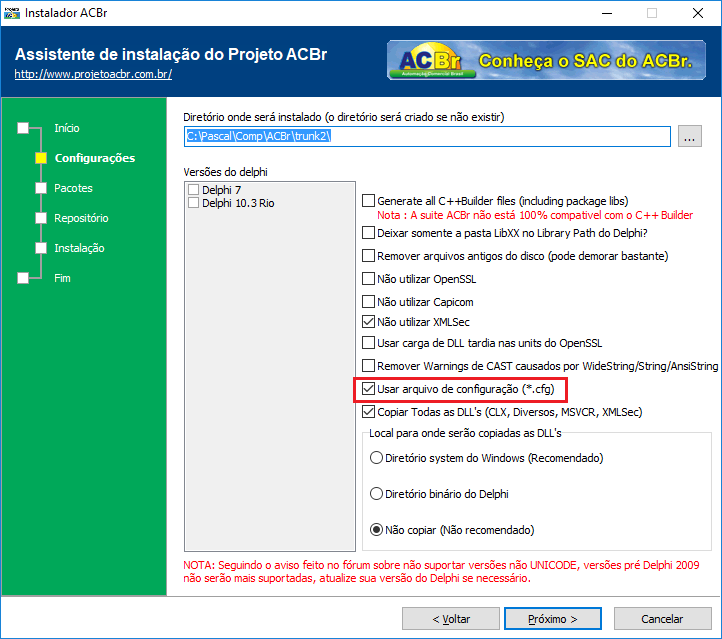Screen dimensions: 722x639
Task: Select Não copiar (Não recomendado) radio
Action: (x=376, y=530)
